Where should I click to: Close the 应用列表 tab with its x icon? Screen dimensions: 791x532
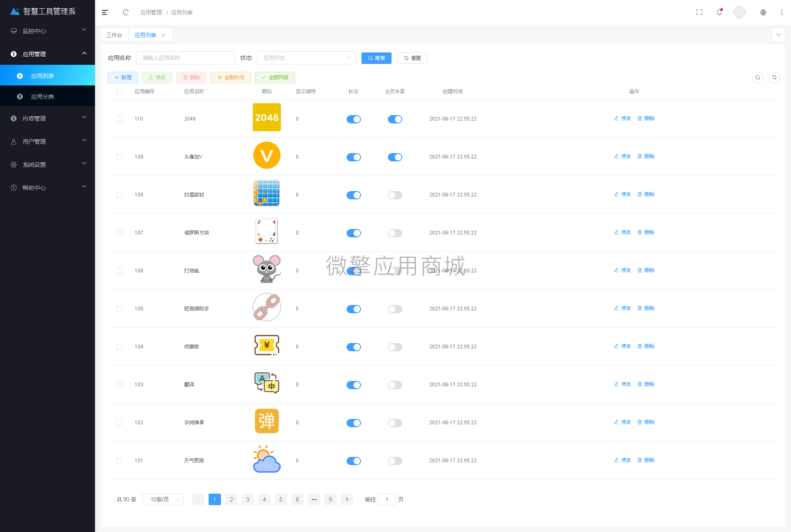pyautogui.click(x=164, y=35)
